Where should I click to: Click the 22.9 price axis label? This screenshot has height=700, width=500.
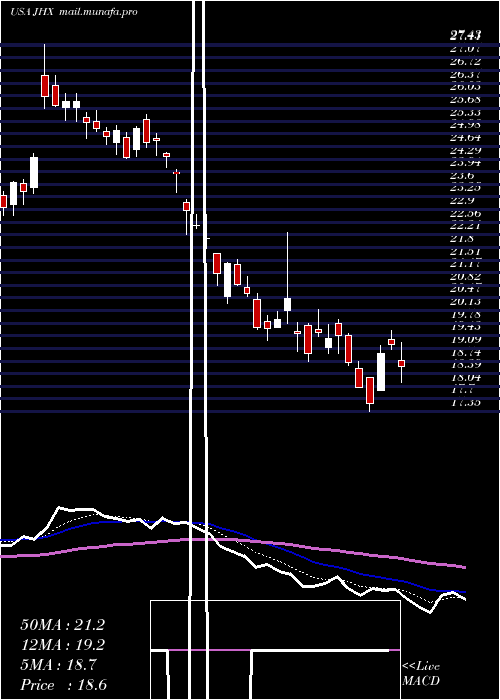[462, 201]
